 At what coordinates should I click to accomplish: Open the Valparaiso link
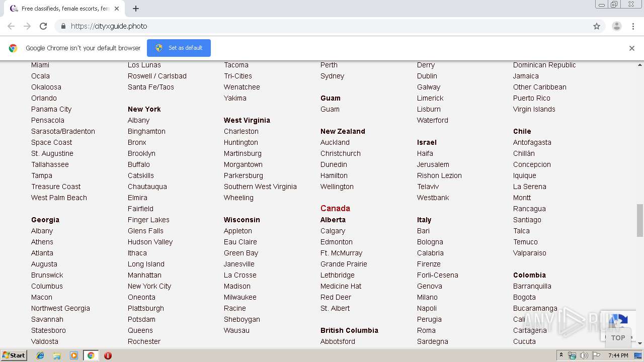(x=529, y=253)
